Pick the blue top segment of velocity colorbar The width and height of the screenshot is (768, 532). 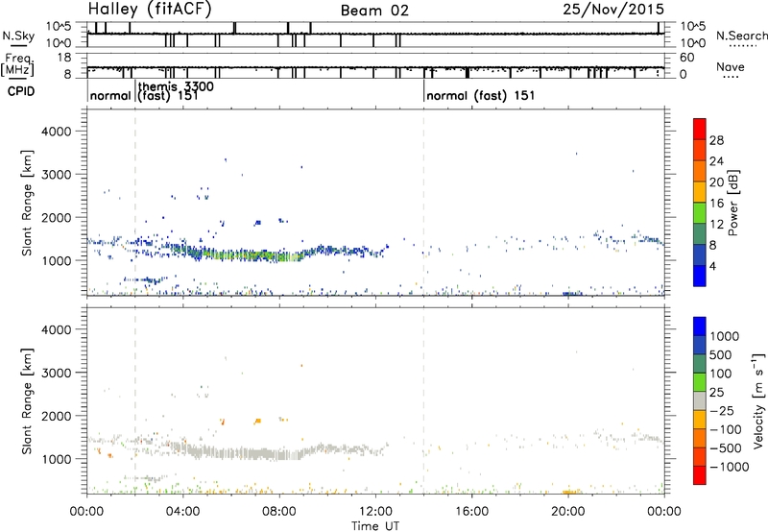700,326
